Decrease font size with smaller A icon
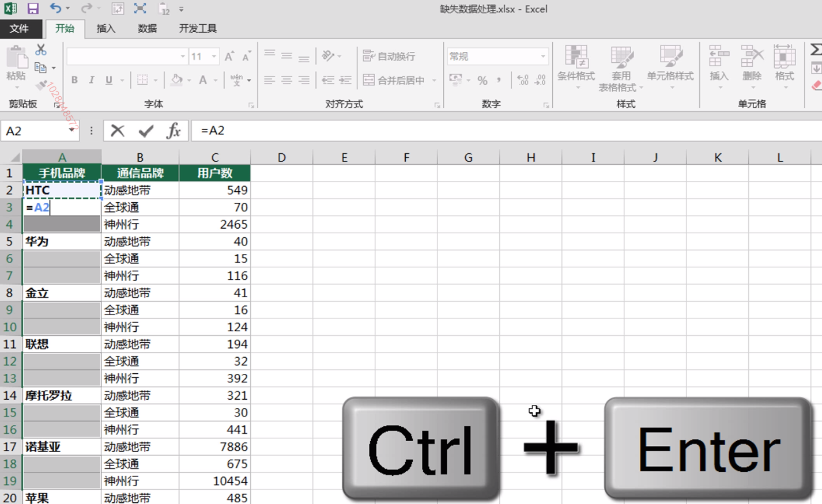 click(246, 56)
